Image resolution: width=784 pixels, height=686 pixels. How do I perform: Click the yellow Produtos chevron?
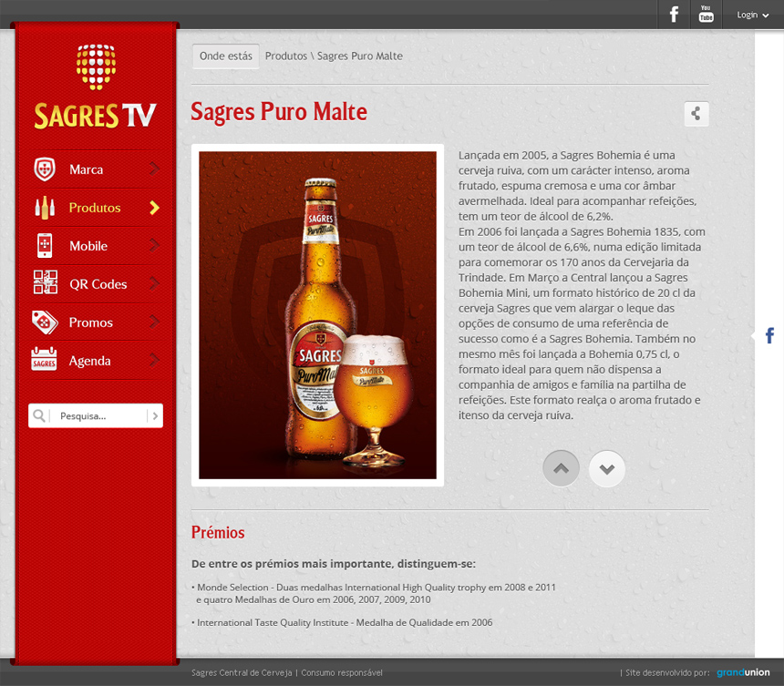pos(154,208)
